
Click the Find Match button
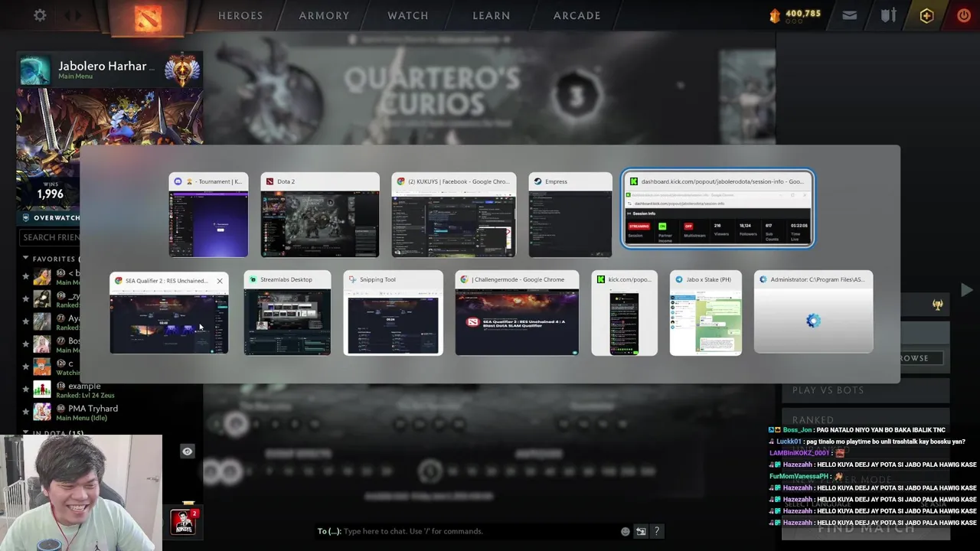point(866,527)
